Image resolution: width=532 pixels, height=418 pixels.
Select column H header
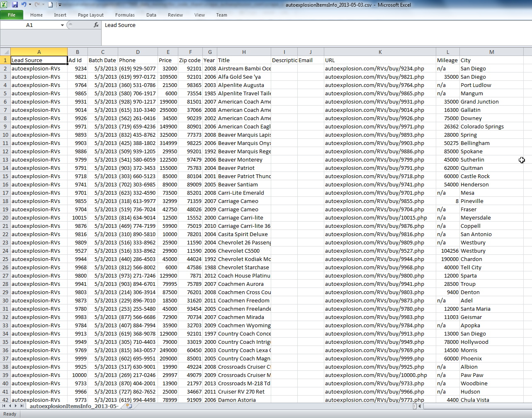244,52
